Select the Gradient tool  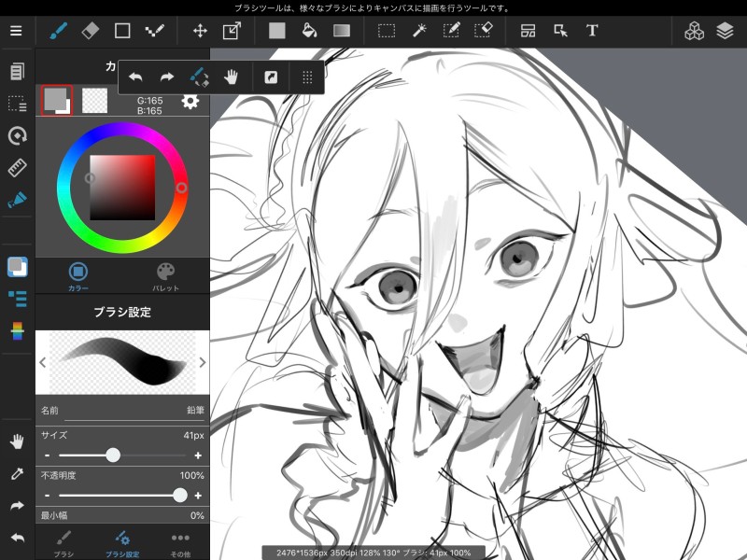(342, 31)
